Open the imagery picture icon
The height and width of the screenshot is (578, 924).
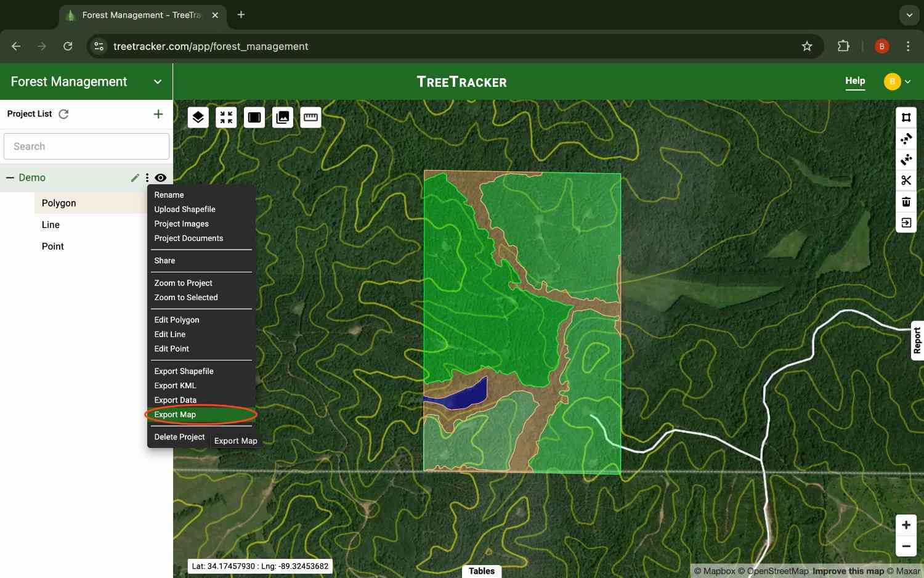coord(283,117)
